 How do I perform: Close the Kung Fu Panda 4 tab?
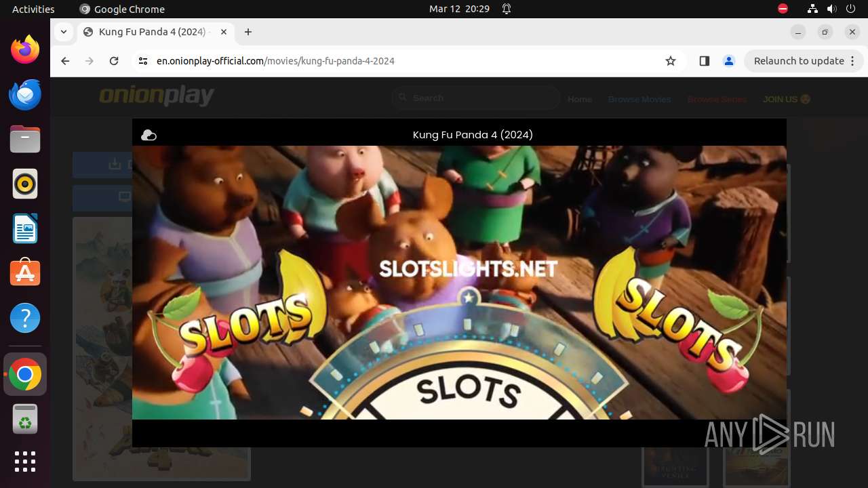224,32
